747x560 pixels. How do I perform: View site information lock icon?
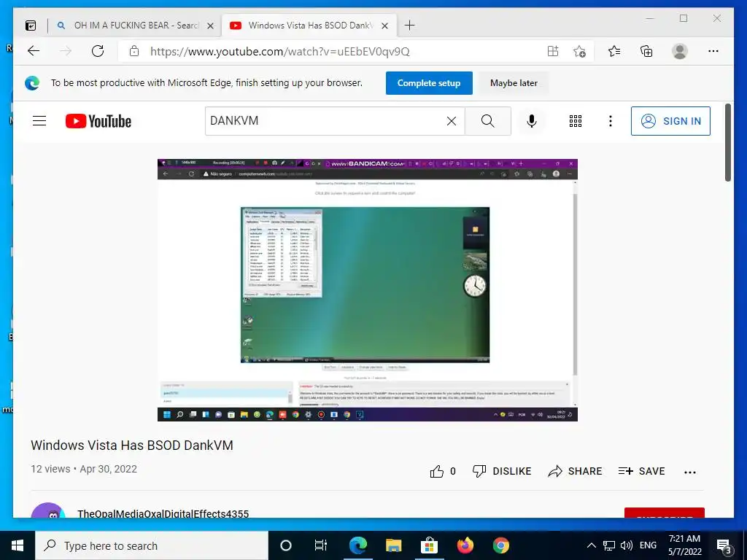coord(134,51)
